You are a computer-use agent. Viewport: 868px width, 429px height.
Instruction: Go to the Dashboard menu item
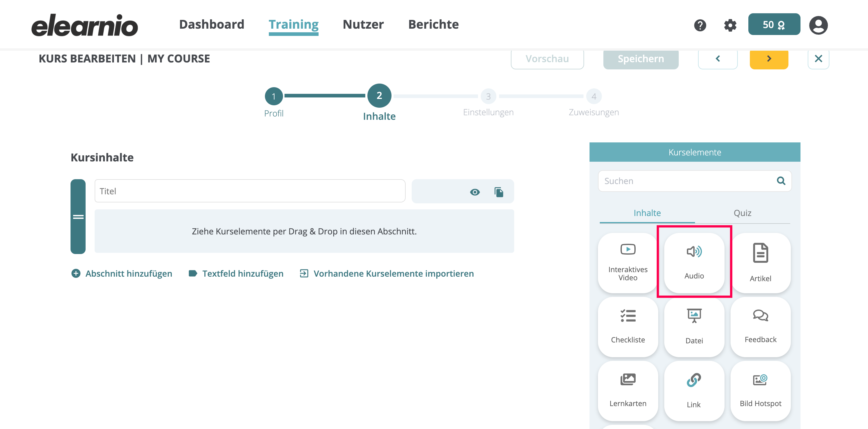[212, 24]
